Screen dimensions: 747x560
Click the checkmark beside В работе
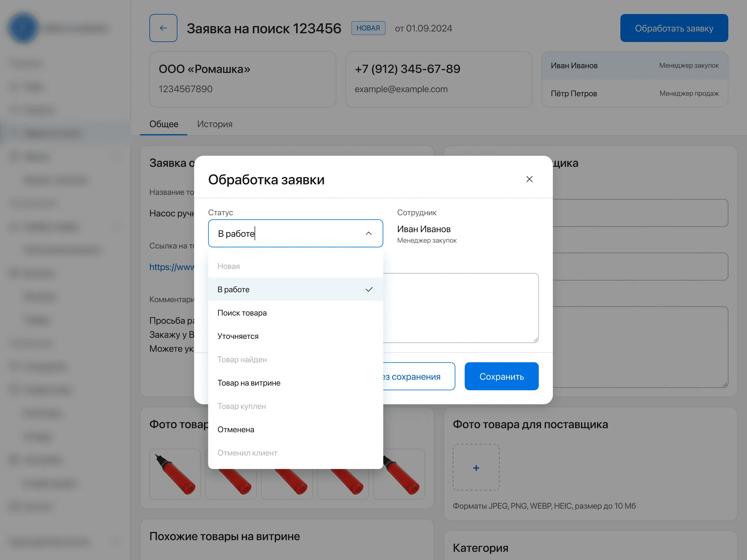click(369, 289)
